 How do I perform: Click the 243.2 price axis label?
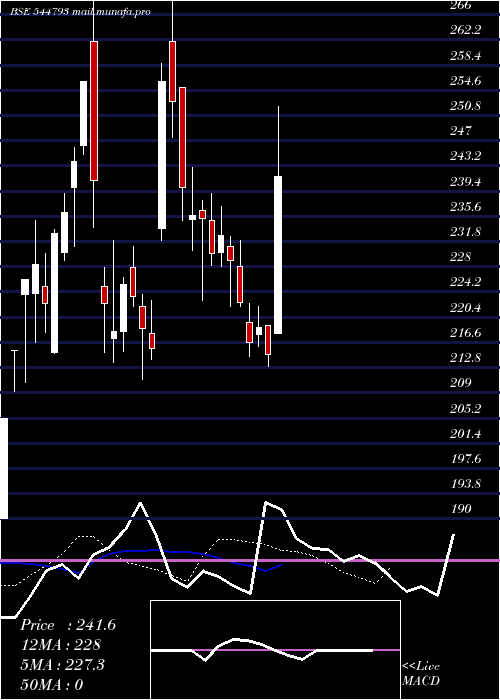466,156
